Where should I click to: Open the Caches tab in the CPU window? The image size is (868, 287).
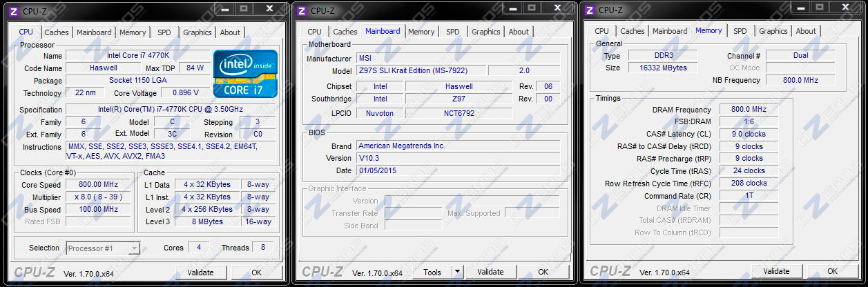tap(57, 32)
